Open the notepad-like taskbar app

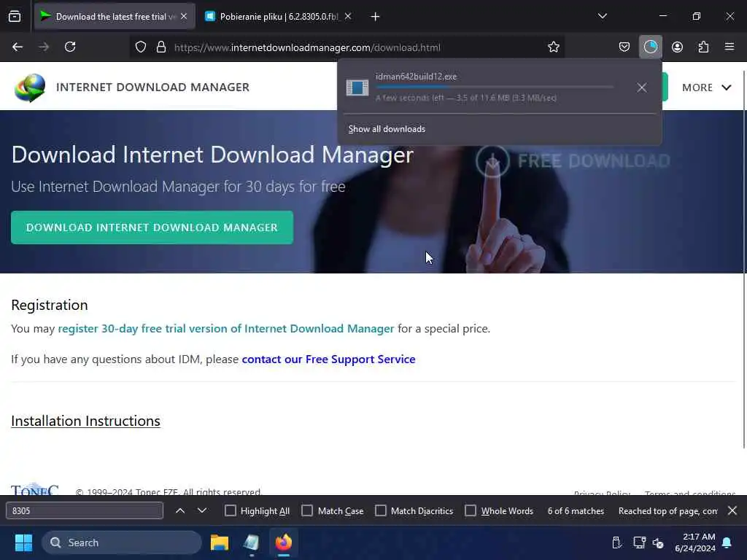[252, 542]
